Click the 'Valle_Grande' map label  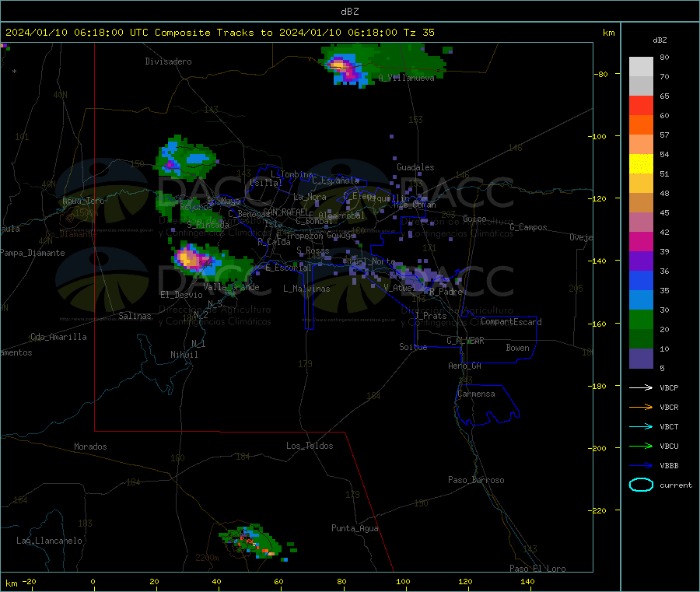click(231, 287)
